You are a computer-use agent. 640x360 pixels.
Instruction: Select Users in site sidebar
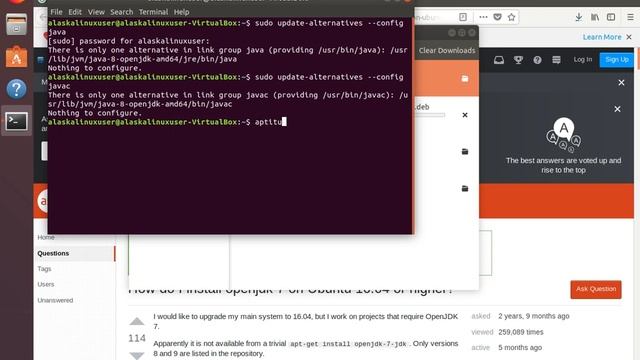tap(45, 284)
